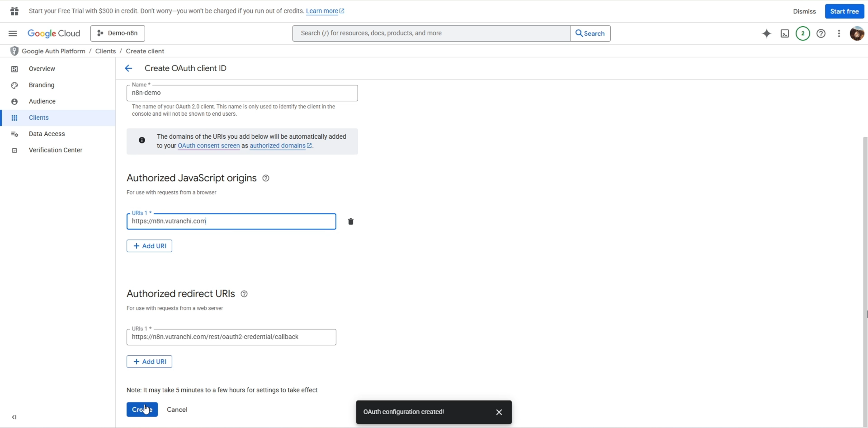Image resolution: width=868 pixels, height=428 pixels.
Task: Open the user account avatar
Action: (x=857, y=33)
